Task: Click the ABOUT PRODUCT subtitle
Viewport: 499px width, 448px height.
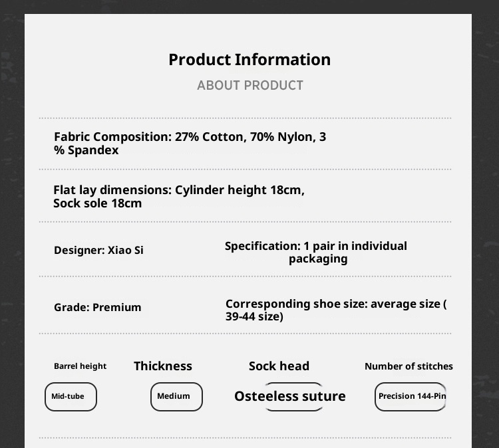Action: [x=250, y=86]
